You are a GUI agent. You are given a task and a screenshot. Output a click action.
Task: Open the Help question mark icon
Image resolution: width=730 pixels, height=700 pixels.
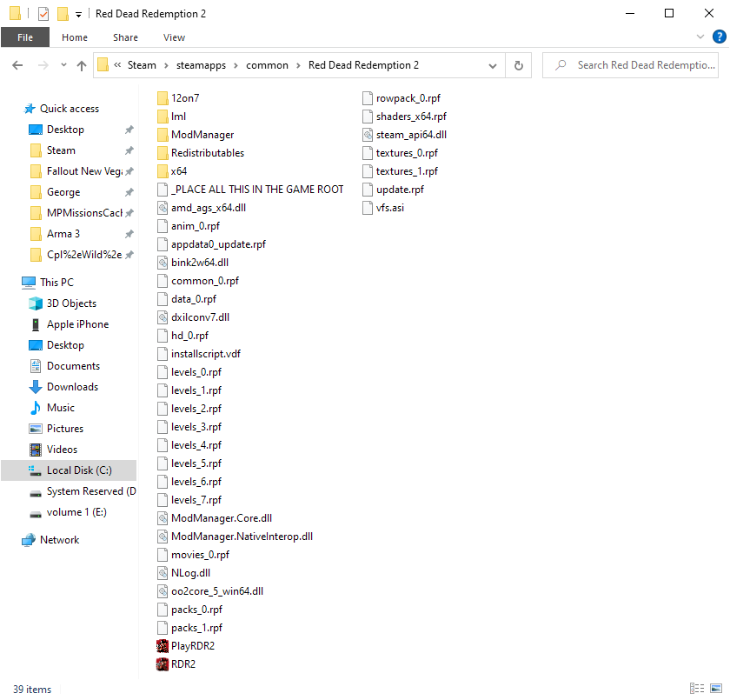tap(719, 37)
